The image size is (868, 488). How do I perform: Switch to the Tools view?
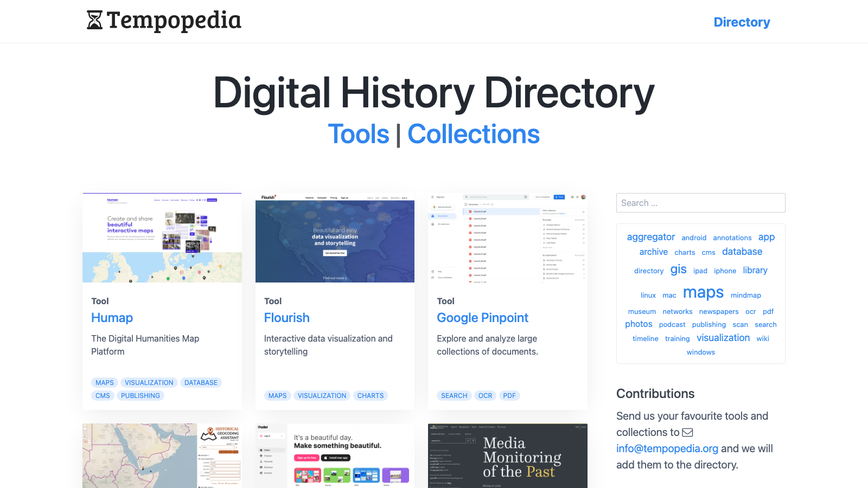[x=359, y=134]
